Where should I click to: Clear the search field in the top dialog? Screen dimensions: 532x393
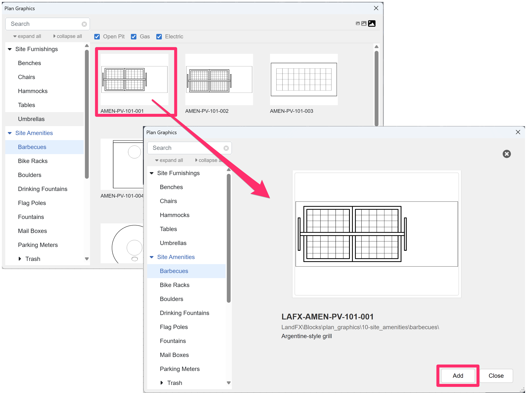pos(84,24)
